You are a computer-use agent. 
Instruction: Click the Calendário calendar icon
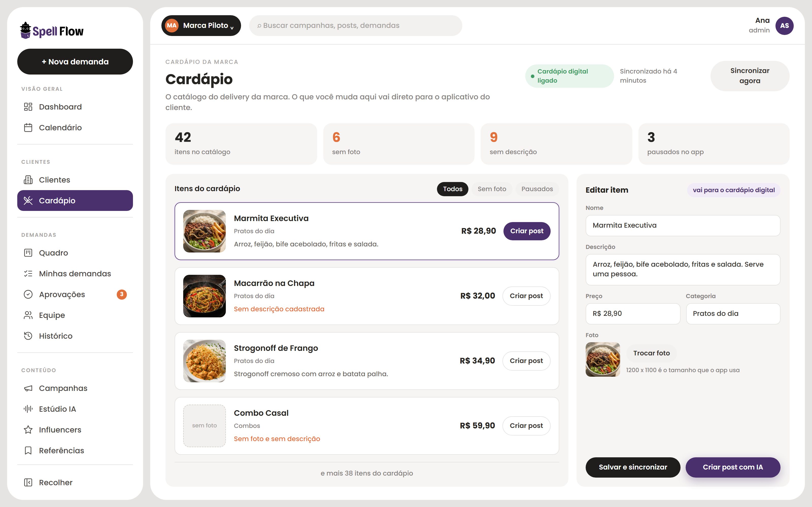click(x=28, y=128)
